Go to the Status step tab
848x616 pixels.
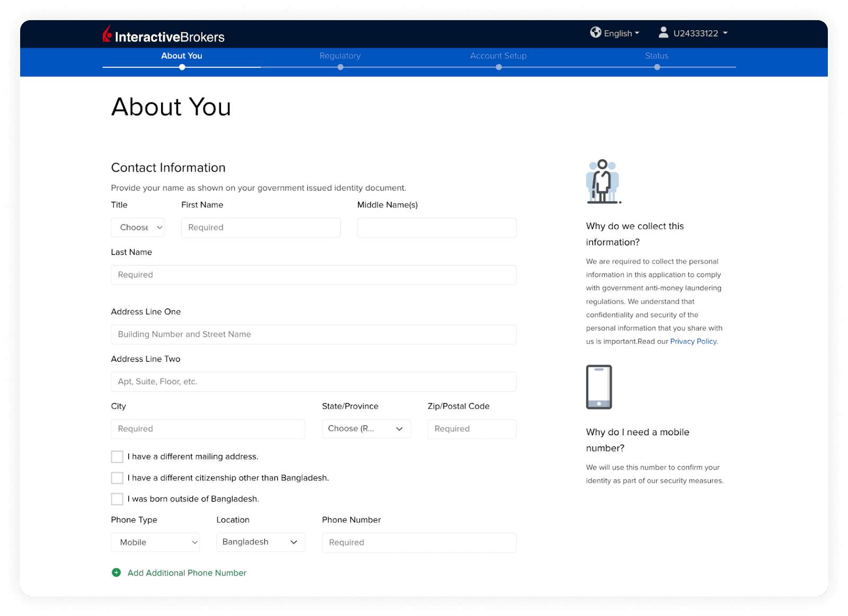click(x=657, y=56)
